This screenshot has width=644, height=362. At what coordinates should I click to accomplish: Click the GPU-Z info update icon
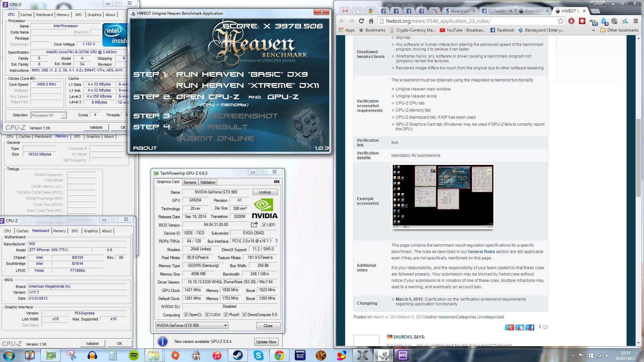pos(163,342)
